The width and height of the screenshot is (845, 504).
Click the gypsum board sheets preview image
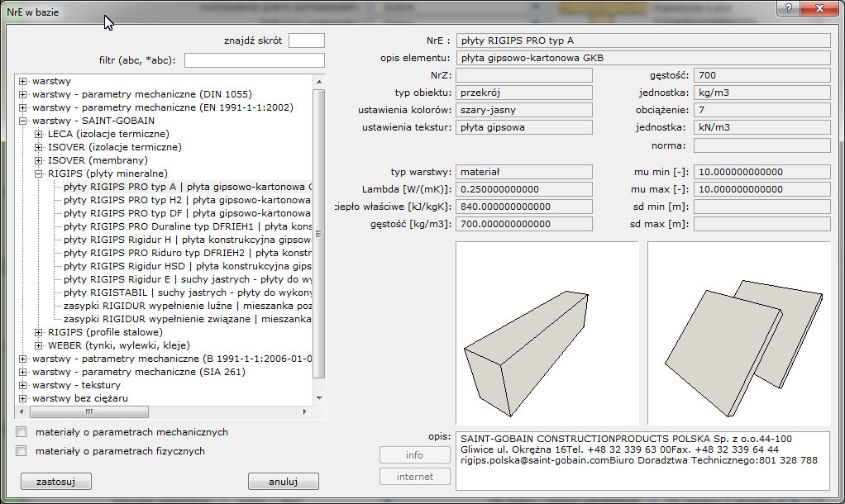[x=739, y=333]
